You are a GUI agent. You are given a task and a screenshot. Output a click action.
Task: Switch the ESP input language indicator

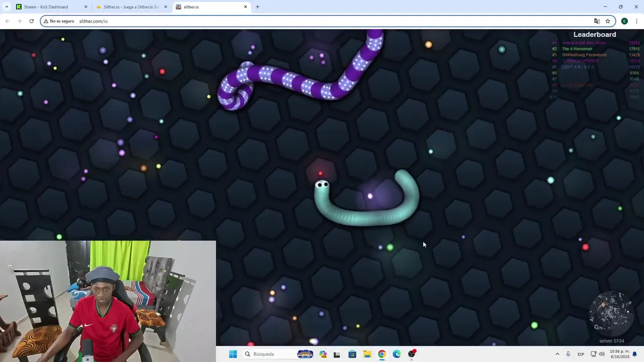tap(581, 354)
